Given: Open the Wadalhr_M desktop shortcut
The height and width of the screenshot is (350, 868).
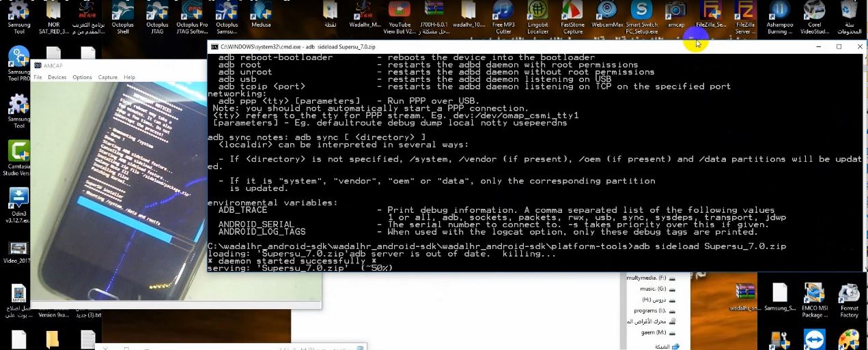Looking at the screenshot, I should (365, 15).
